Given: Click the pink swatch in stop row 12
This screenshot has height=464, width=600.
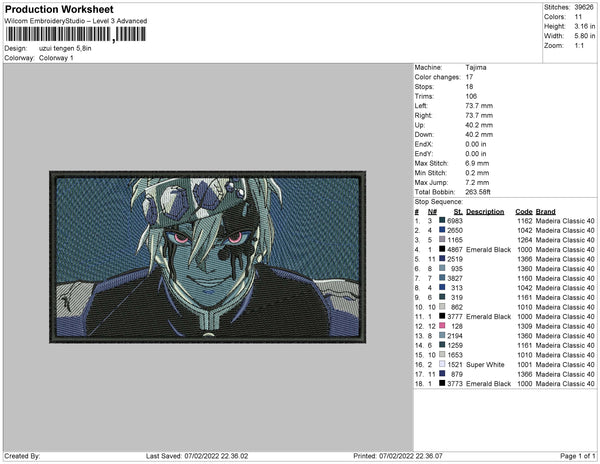Looking at the screenshot, I should [442, 326].
